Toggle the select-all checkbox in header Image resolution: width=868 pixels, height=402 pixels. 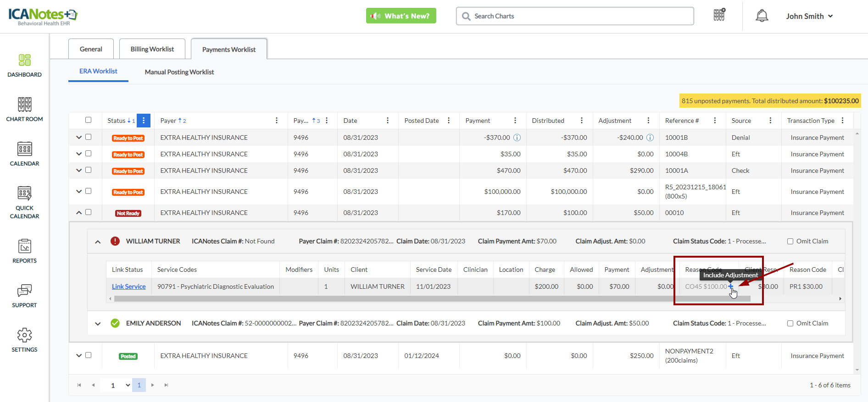(88, 120)
